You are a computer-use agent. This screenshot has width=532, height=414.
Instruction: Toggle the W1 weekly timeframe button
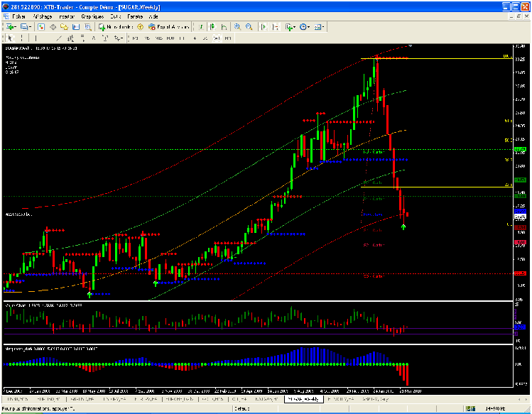(x=217, y=38)
